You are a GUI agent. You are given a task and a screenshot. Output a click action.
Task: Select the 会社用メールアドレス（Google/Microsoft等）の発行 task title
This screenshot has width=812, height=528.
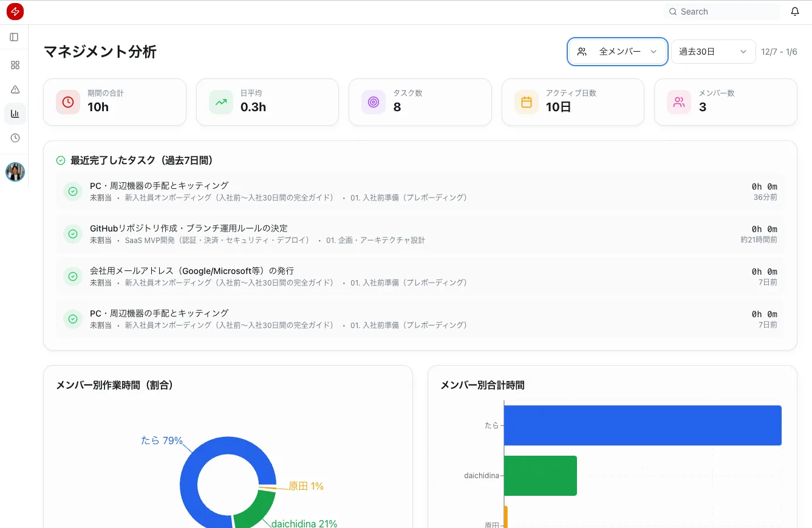click(x=192, y=271)
